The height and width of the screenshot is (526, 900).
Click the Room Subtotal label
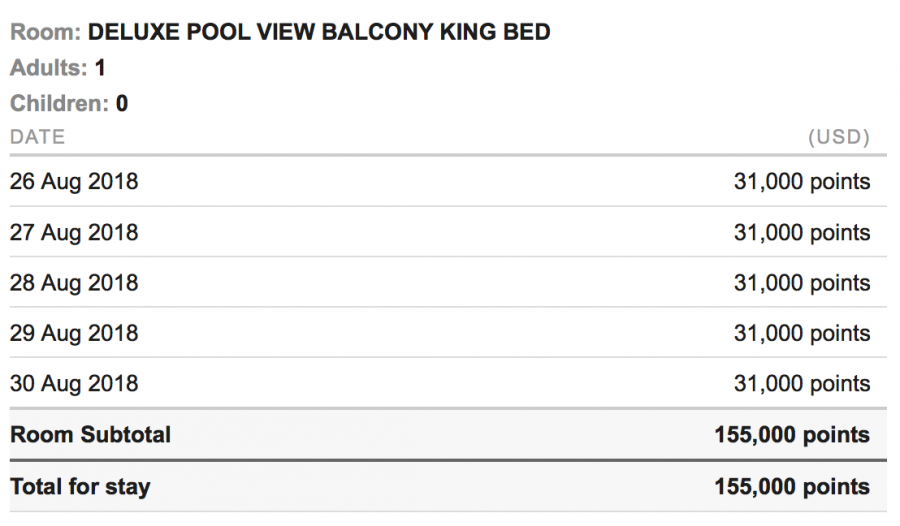click(90, 435)
